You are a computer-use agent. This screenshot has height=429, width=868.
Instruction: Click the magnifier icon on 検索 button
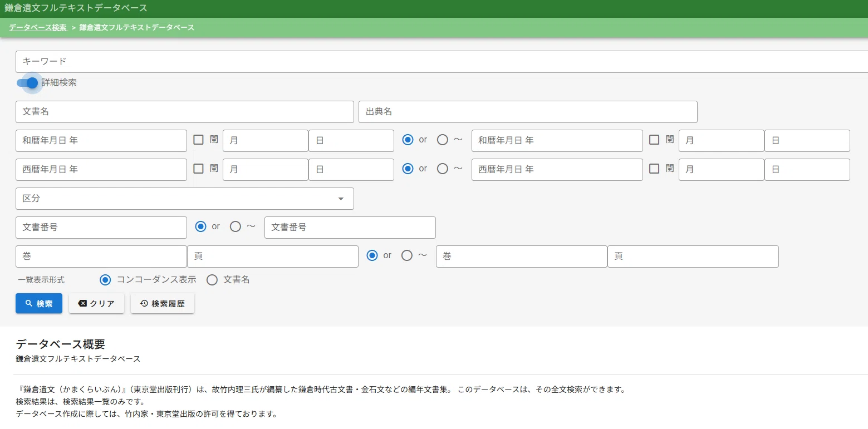(x=29, y=303)
